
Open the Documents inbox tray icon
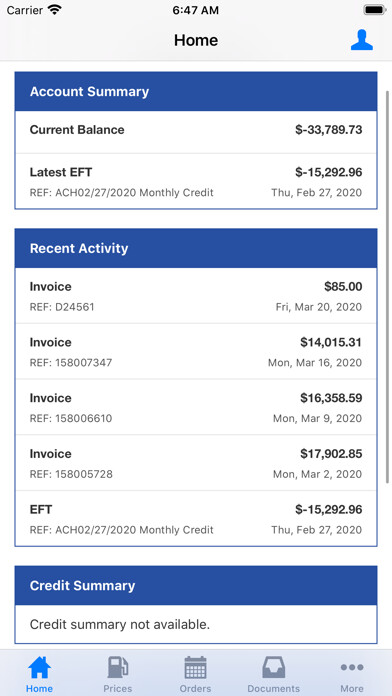[x=273, y=668]
